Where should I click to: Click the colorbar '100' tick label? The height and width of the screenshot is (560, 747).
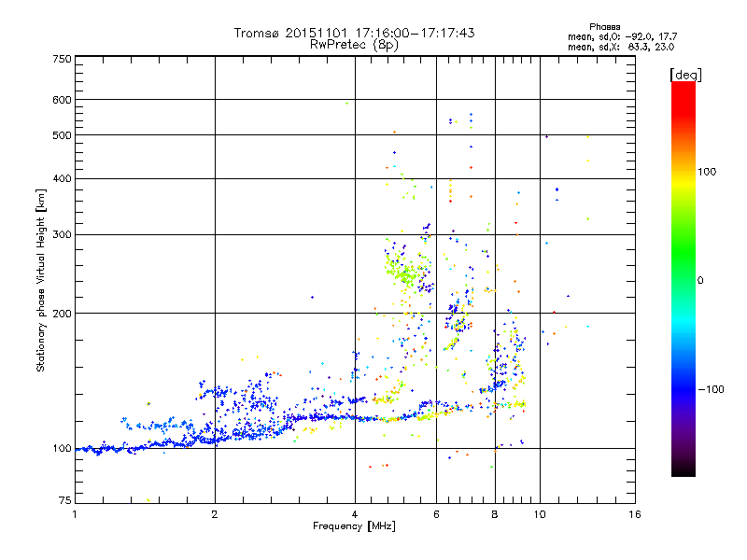707,172
